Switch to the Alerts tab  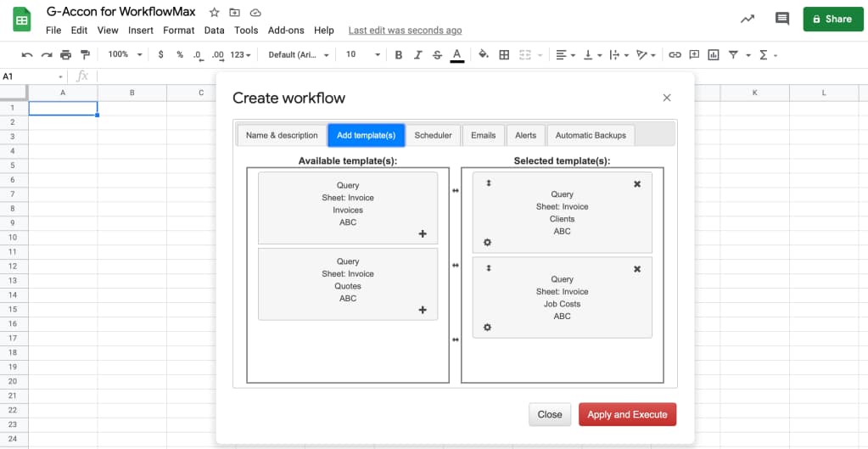tap(526, 135)
